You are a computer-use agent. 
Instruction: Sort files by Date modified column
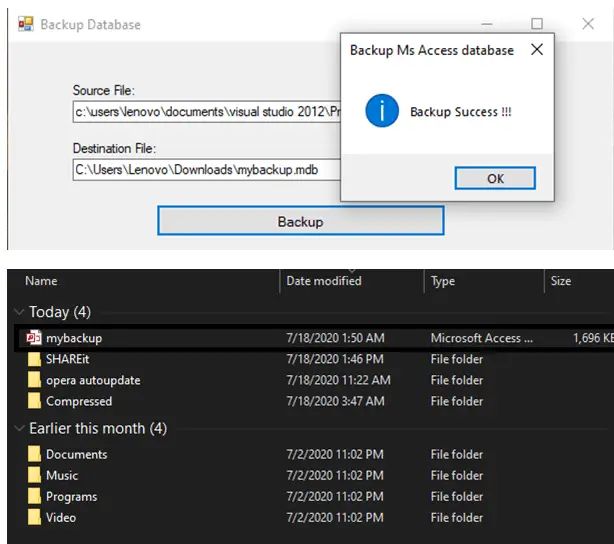tap(324, 281)
